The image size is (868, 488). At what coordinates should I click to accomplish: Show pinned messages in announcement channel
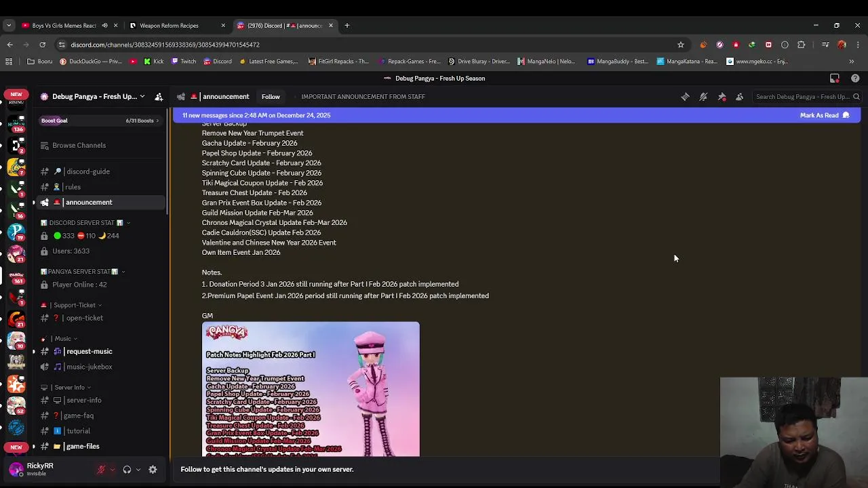click(x=722, y=97)
